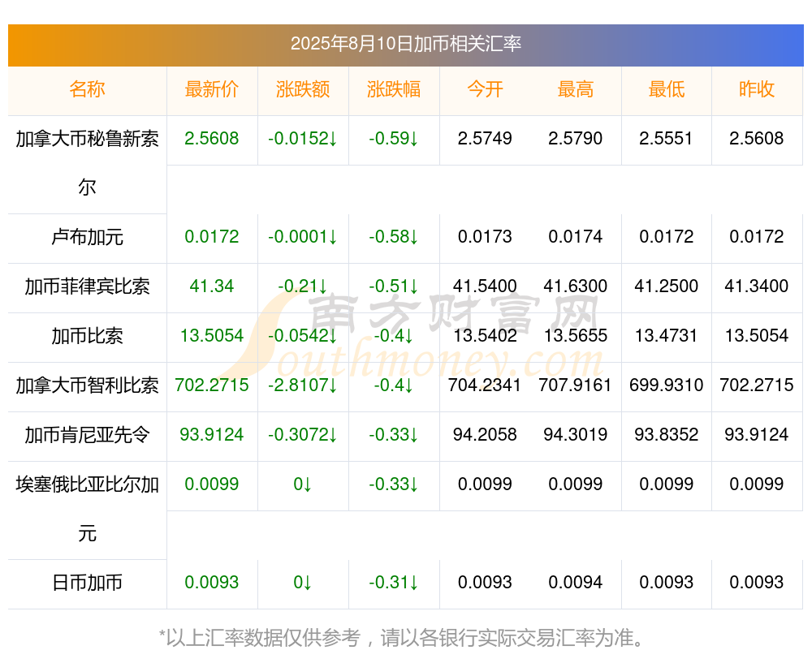Viewport: 812px width, 663px height.
Task: Click the row name 加拿大币秘鲁新索尔
Action: [x=87, y=163]
